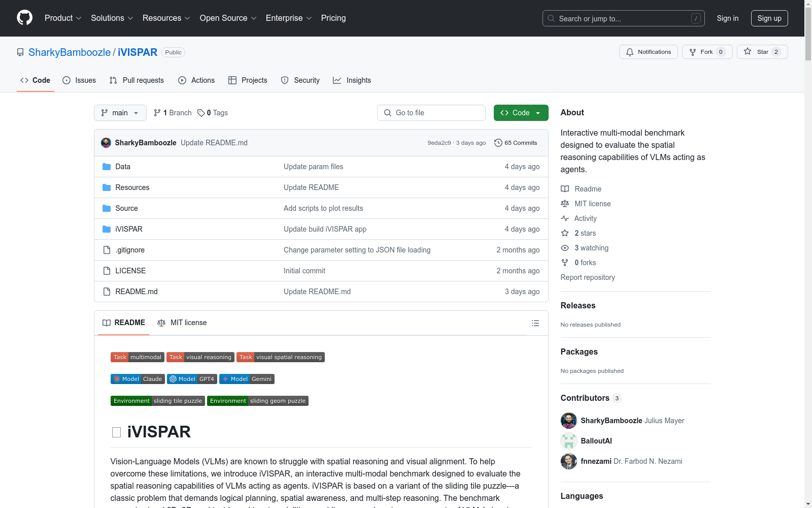
Task: Open BalloutAI contributor profile
Action: (596, 441)
